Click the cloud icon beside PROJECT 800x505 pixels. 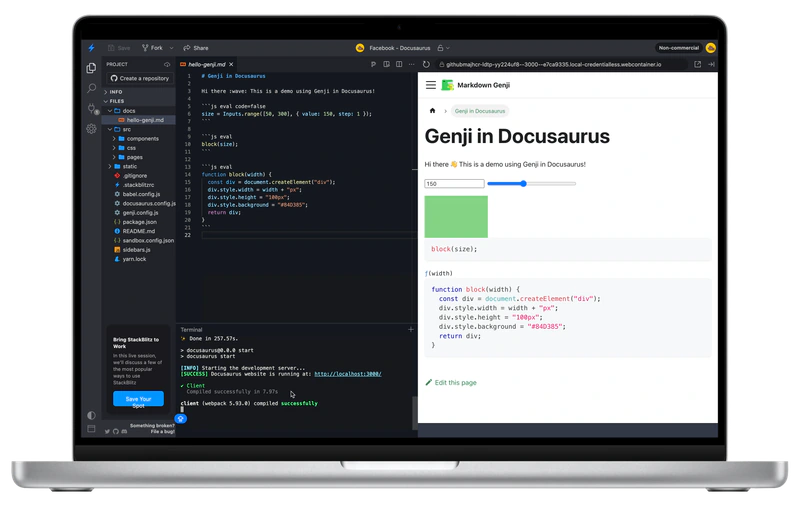click(167, 65)
